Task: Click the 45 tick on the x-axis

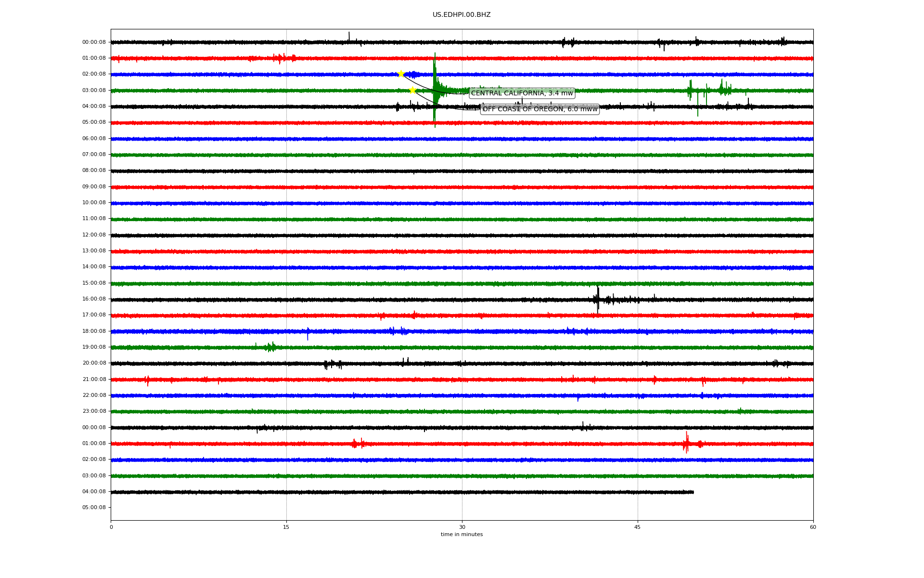Action: click(x=638, y=527)
